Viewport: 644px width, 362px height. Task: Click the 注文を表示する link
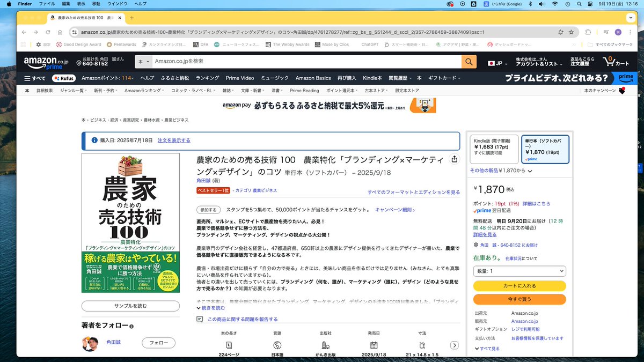(x=174, y=141)
